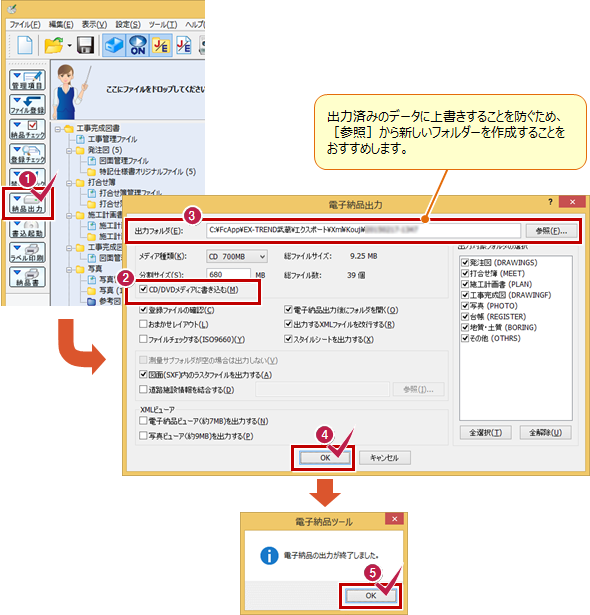
Task: Open the 管理項目 sidebar button
Action: tap(27, 80)
